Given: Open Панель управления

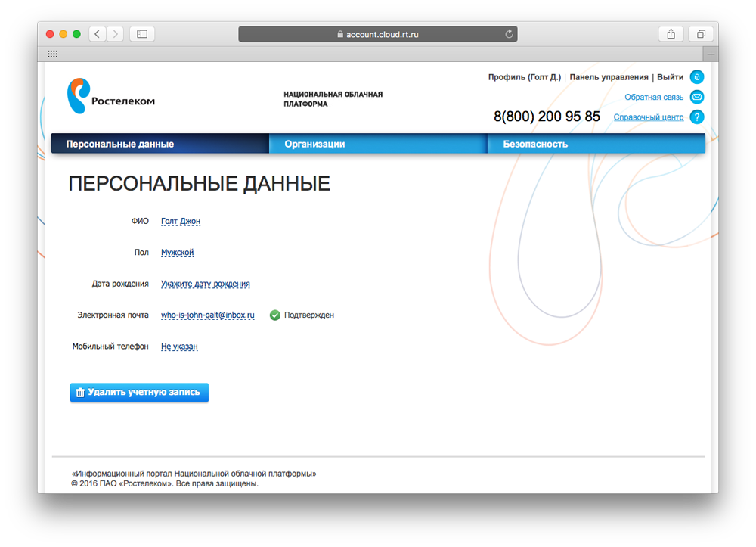Looking at the screenshot, I should tap(609, 77).
